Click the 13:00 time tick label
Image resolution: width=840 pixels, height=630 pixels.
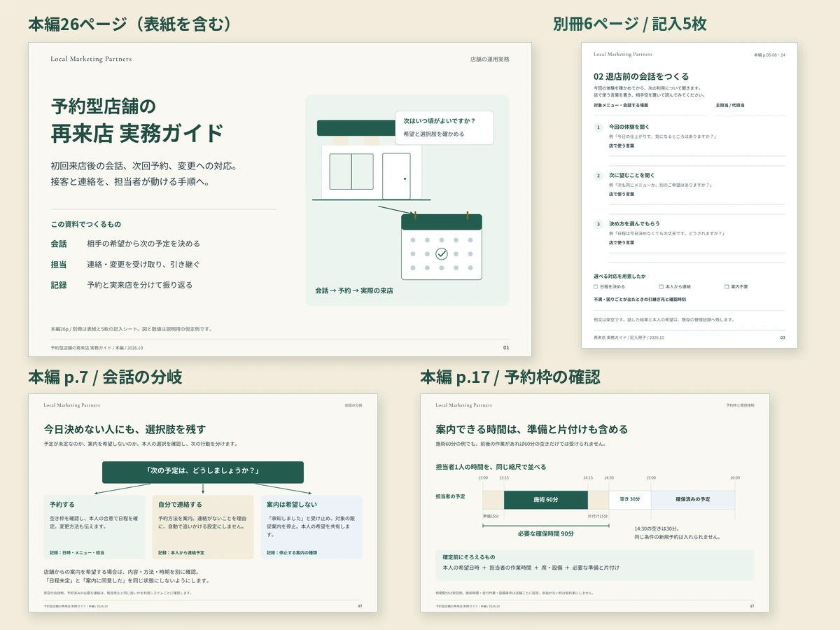tap(483, 478)
